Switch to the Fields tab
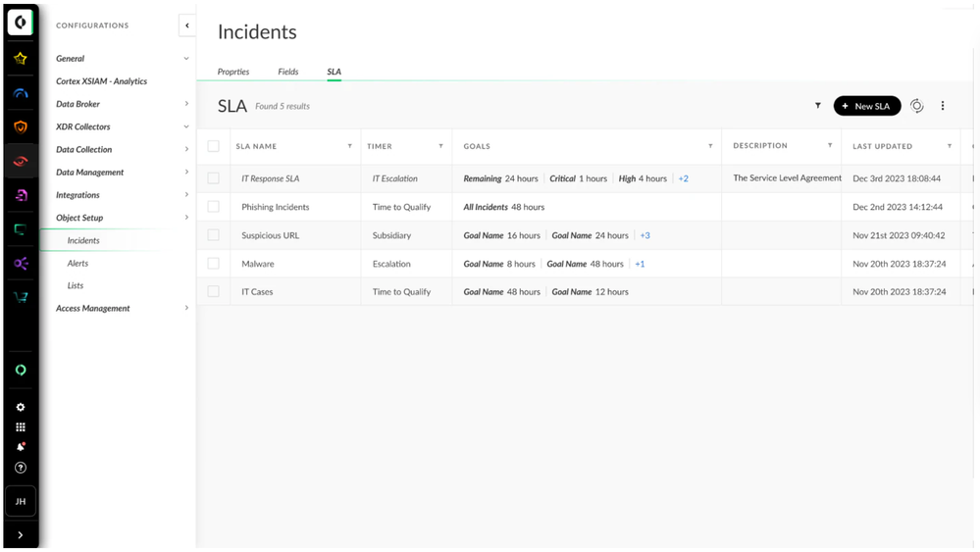 click(x=287, y=72)
